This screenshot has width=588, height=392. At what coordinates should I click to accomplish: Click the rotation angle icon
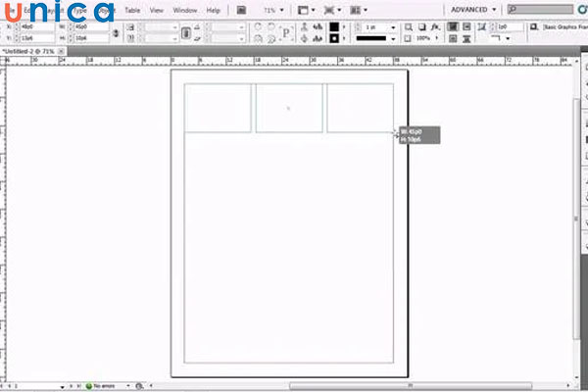coord(197,27)
